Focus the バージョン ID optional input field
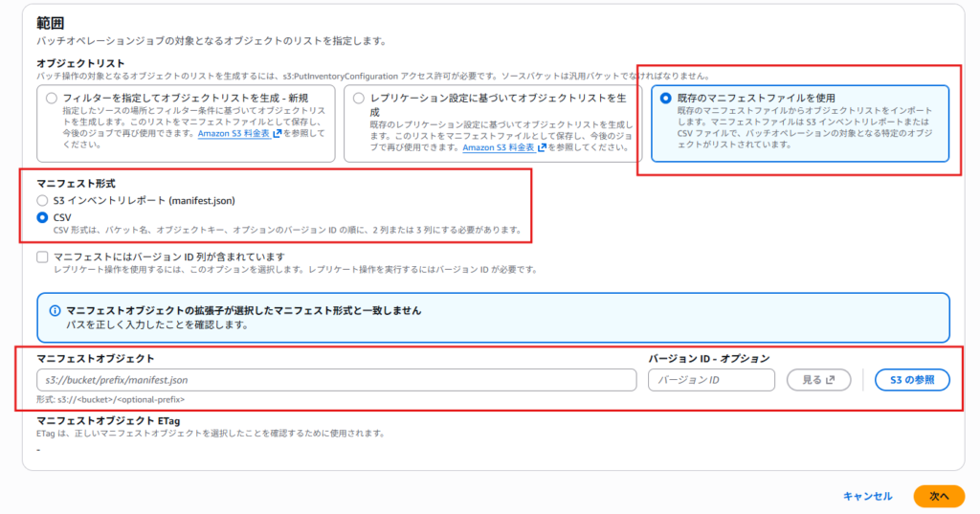 click(712, 380)
